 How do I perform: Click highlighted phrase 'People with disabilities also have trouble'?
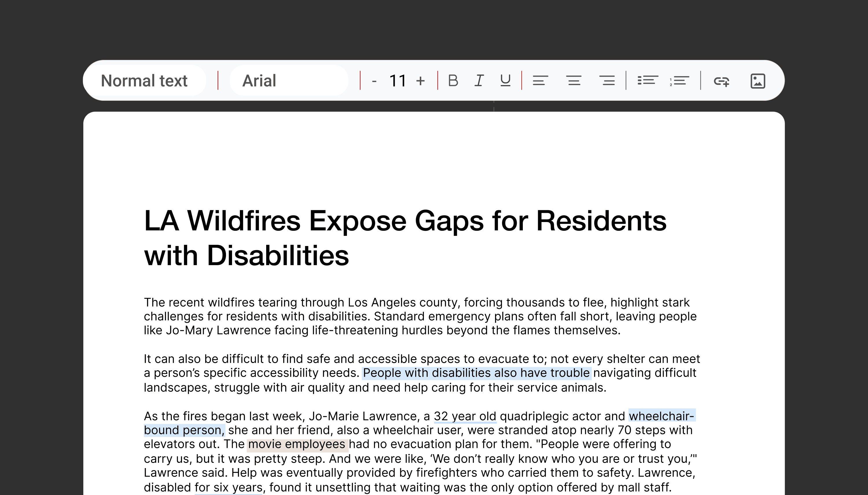[476, 373]
